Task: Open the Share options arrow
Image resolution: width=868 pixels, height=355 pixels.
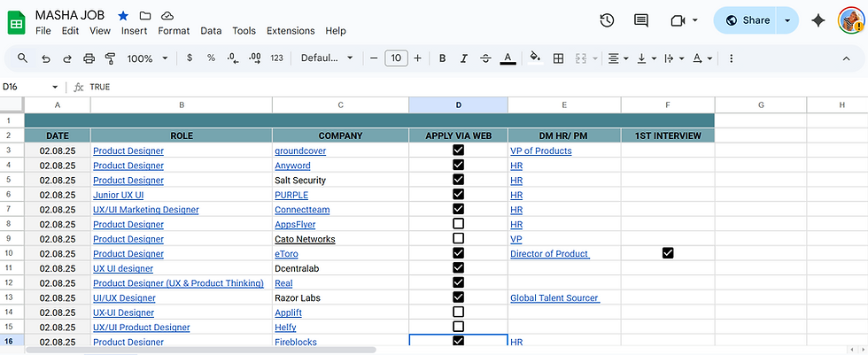Action: point(787,20)
